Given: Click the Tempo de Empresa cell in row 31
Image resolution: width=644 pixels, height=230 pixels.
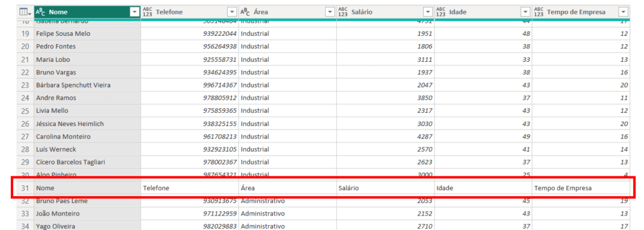Looking at the screenshot, I should coord(580,188).
